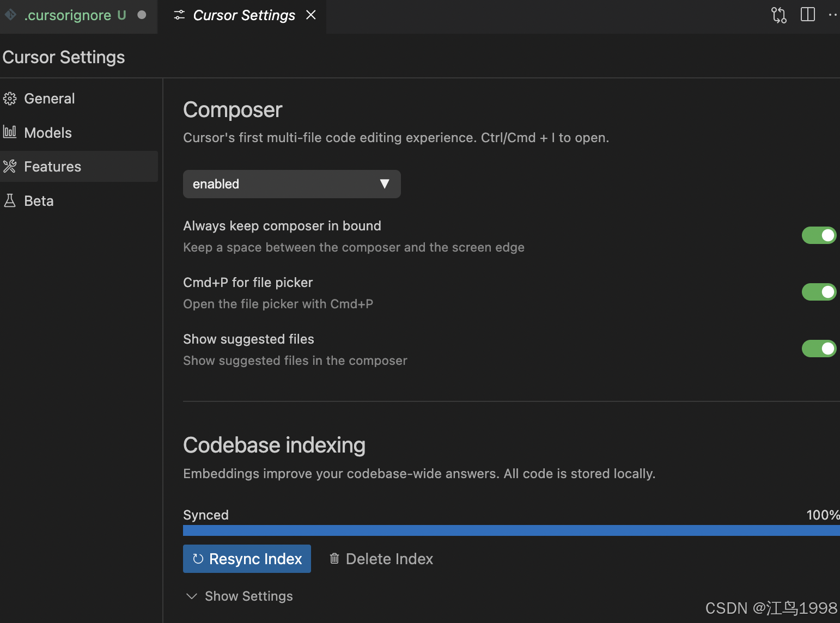Click the Cursor Settings page title
The height and width of the screenshot is (623, 840).
point(64,57)
